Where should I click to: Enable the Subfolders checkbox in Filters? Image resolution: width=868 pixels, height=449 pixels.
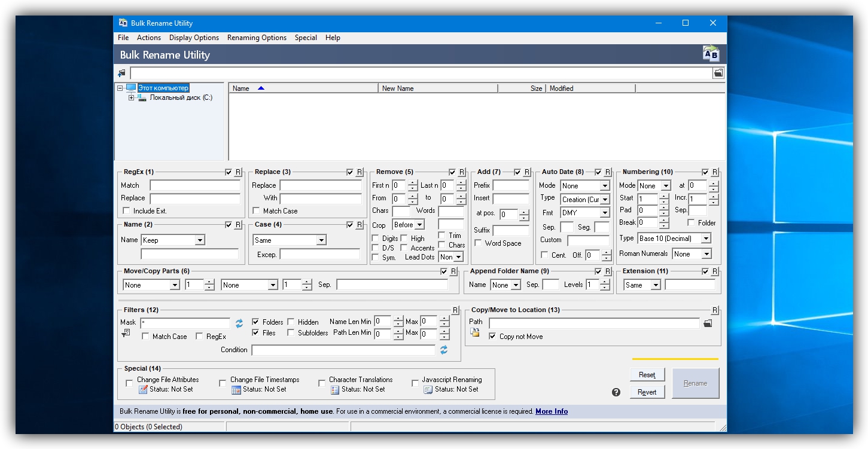[x=291, y=333]
